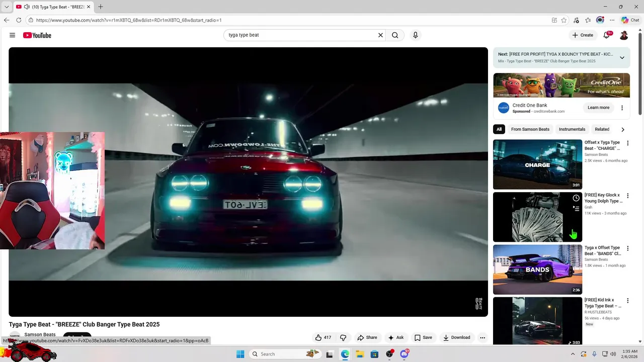644x362 pixels.
Task: Select the Instrumentals chip
Action: click(x=572, y=129)
